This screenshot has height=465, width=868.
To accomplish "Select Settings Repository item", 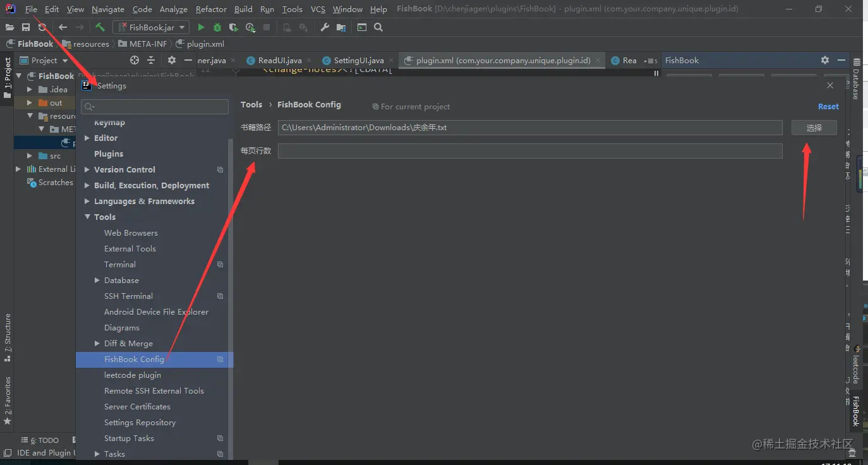I will click(x=140, y=422).
